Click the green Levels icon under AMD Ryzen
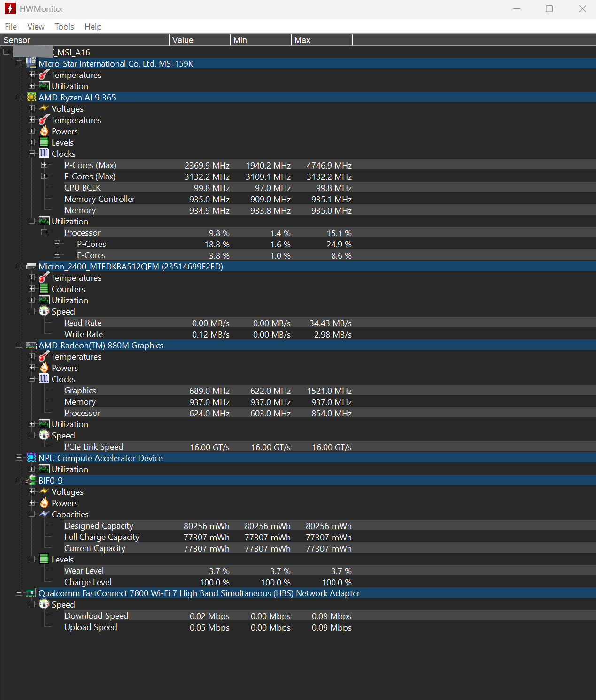The image size is (596, 700). [44, 142]
